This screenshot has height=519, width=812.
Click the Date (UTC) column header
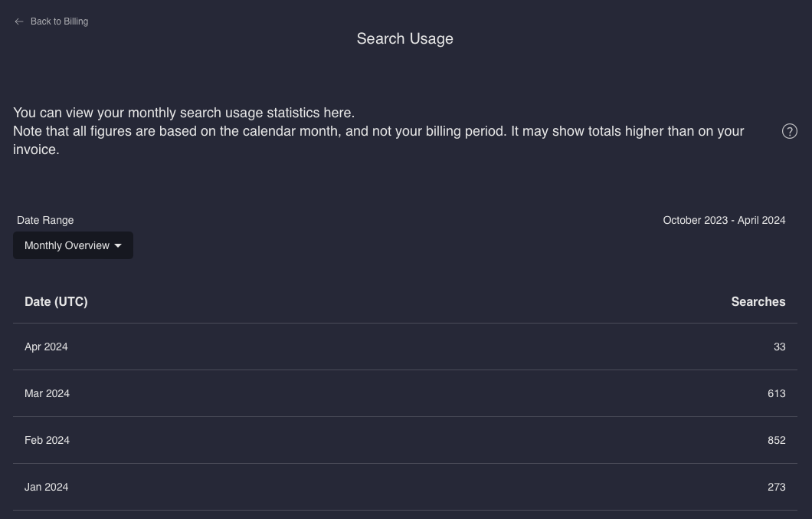tap(56, 301)
